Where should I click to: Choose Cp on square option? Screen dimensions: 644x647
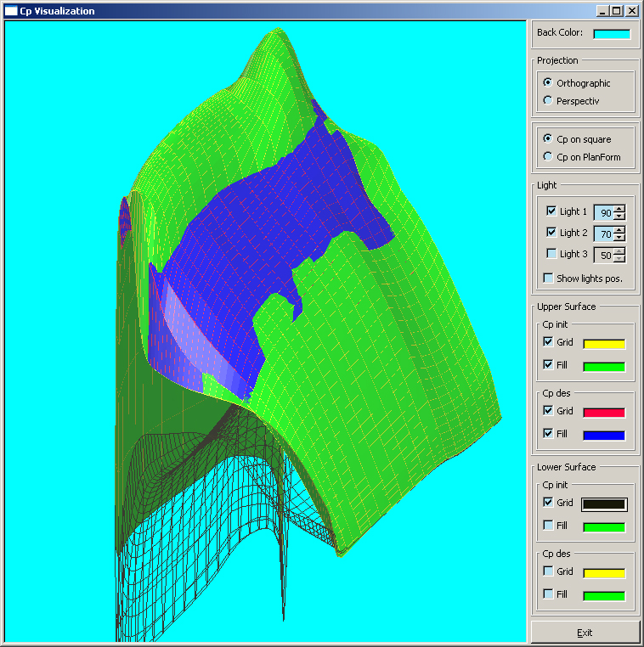coord(548,138)
